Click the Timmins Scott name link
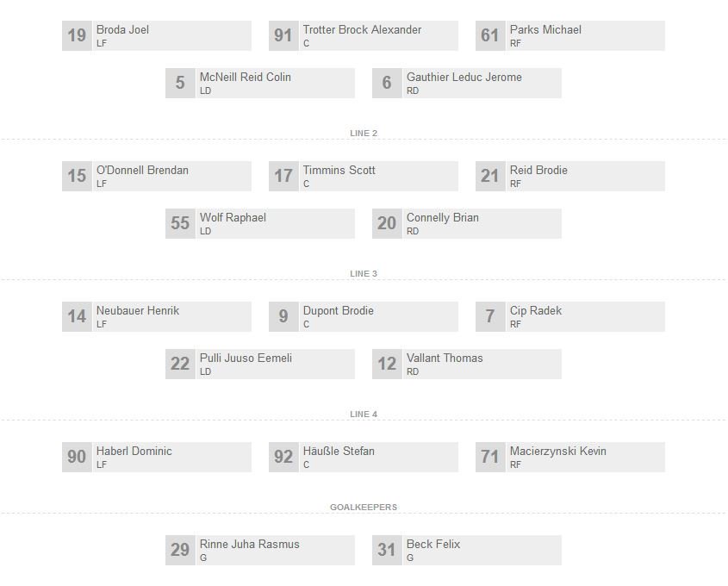Image resolution: width=728 pixels, height=586 pixels. tap(339, 171)
